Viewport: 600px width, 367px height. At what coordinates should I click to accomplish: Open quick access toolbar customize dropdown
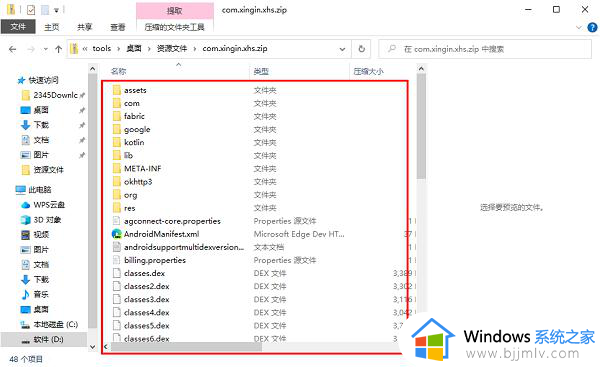click(56, 10)
